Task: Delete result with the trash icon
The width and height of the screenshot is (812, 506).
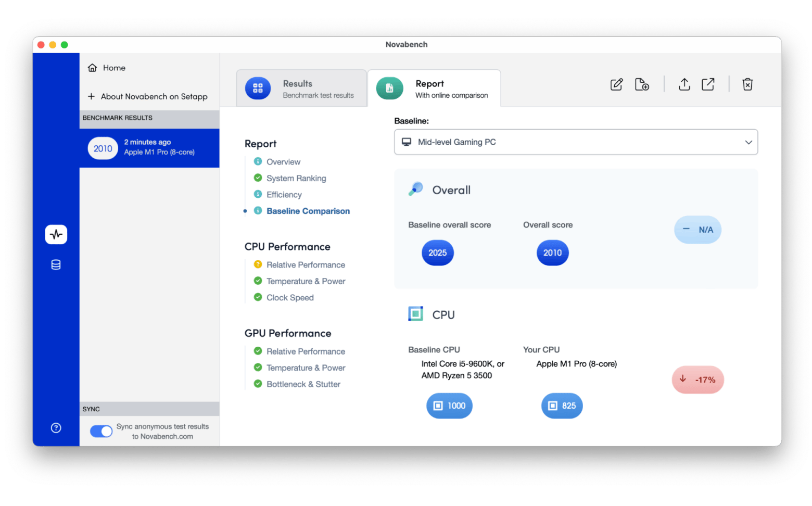Action: [747, 84]
